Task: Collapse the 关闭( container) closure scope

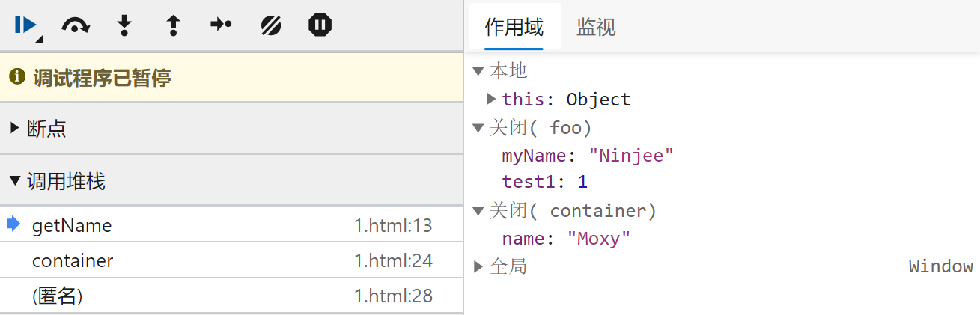Action: pyautogui.click(x=478, y=212)
